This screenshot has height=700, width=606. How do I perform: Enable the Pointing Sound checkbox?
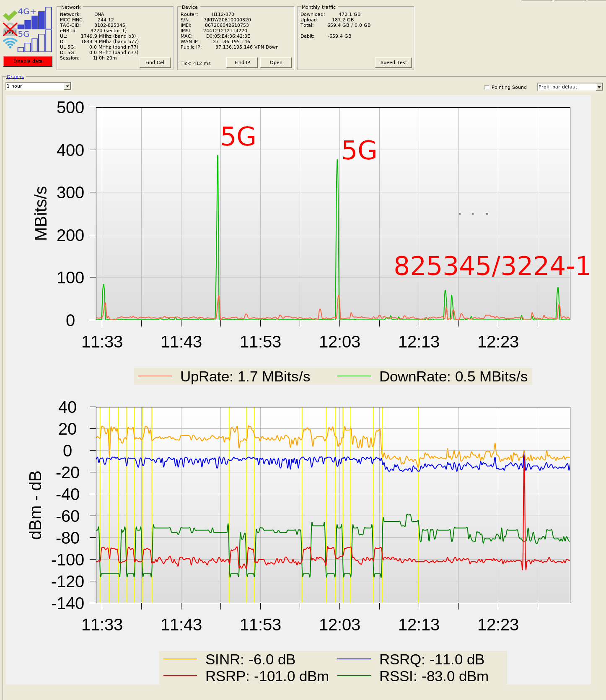tap(487, 87)
